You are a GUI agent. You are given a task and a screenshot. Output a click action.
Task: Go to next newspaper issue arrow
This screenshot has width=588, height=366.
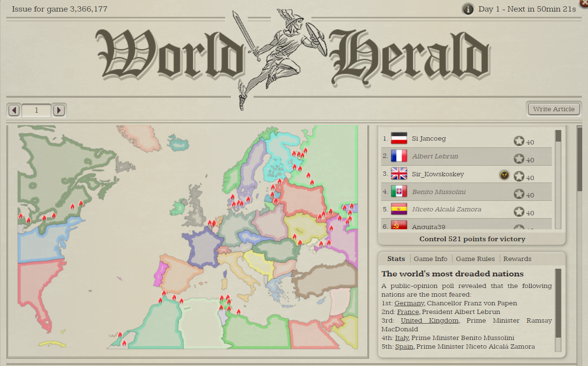tap(59, 110)
